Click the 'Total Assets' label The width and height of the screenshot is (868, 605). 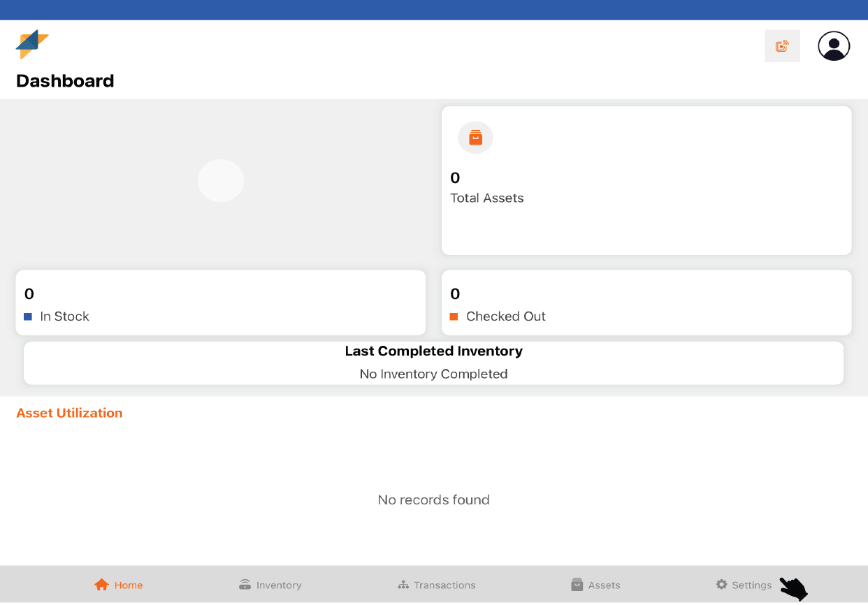click(x=487, y=198)
